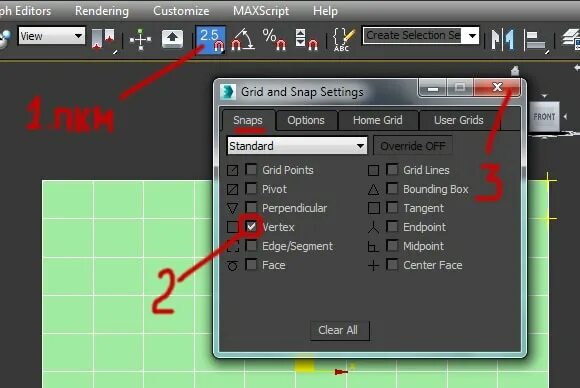
Task: Toggle the Percent Snap tool
Action: point(274,39)
